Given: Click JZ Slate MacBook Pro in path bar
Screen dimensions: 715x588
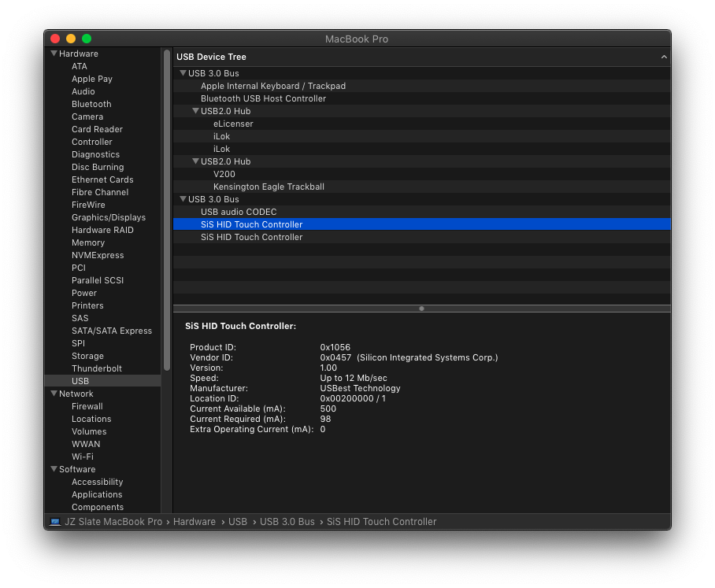Looking at the screenshot, I should click(113, 522).
